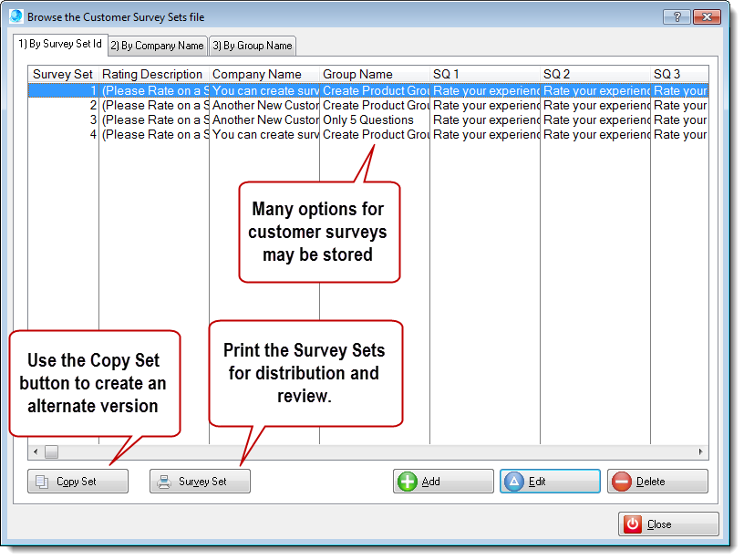Viewport: 744px width, 560px height.
Task: Click the help question mark icon in the title bar
Action: click(678, 16)
